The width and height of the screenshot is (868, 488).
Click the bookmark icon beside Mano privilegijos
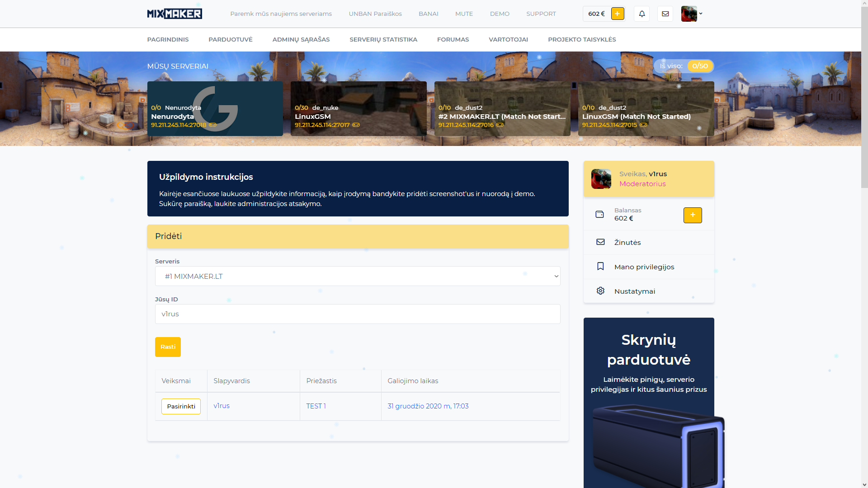(x=600, y=267)
